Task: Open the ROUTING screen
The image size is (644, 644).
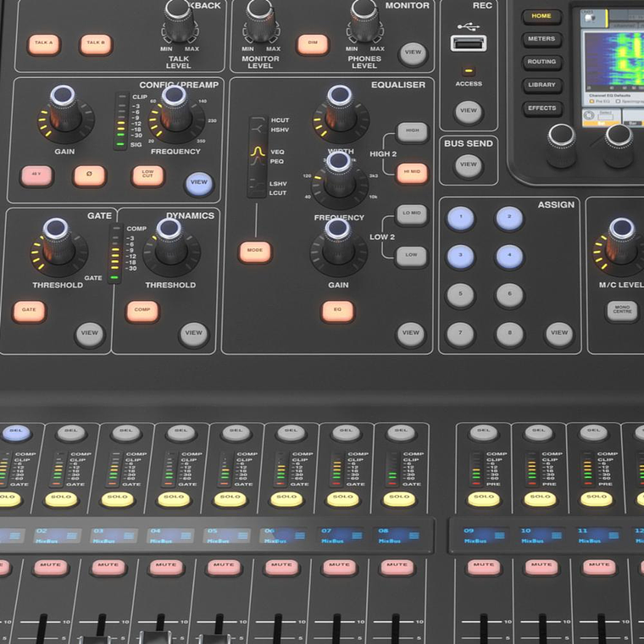Action: (541, 63)
